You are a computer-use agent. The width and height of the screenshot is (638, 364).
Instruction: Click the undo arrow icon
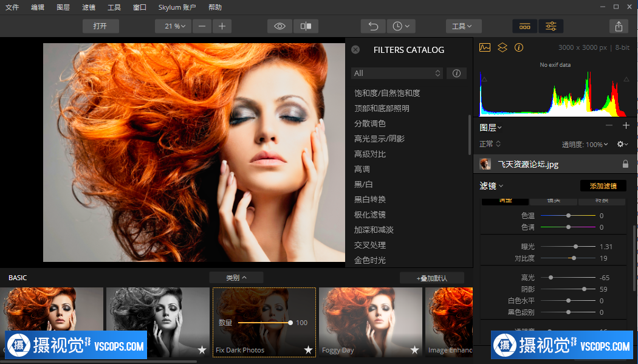click(373, 26)
